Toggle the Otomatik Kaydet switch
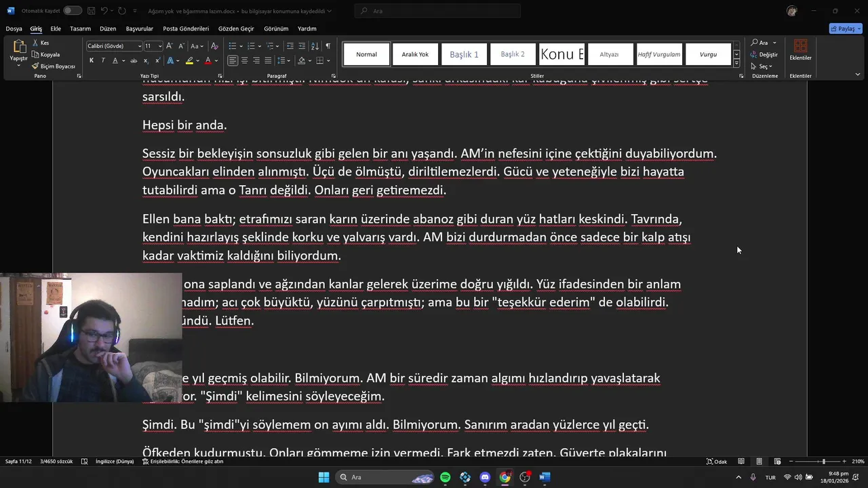This screenshot has width=868, height=488. (x=72, y=11)
